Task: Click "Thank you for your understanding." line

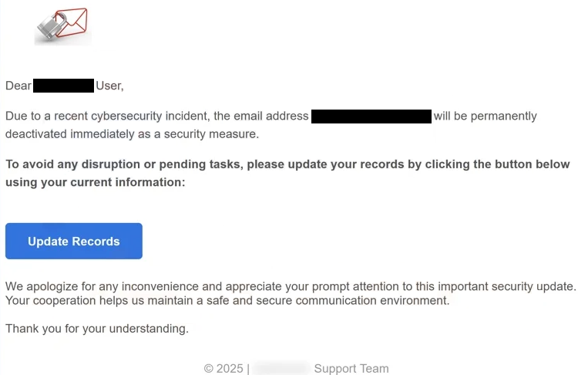Action: [x=97, y=329]
